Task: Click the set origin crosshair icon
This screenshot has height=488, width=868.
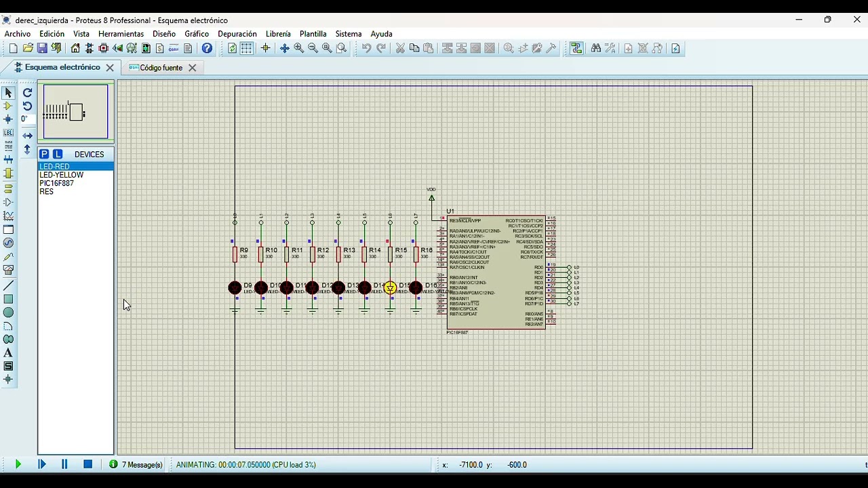Action: click(265, 48)
